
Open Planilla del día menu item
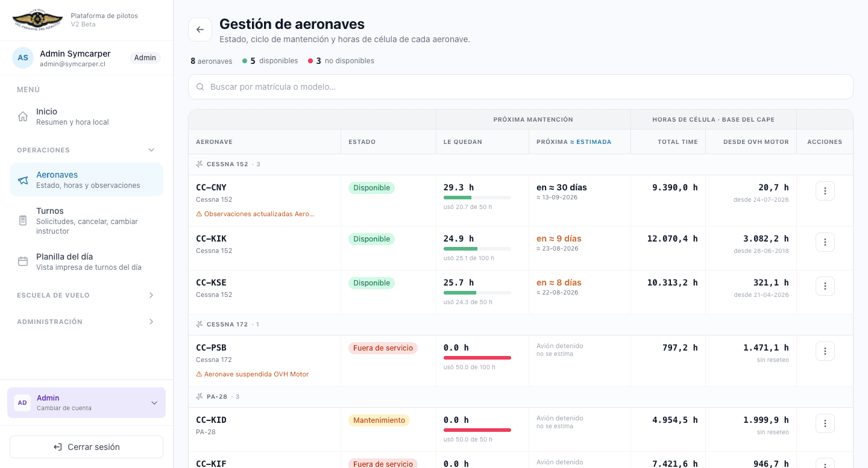pos(86,261)
